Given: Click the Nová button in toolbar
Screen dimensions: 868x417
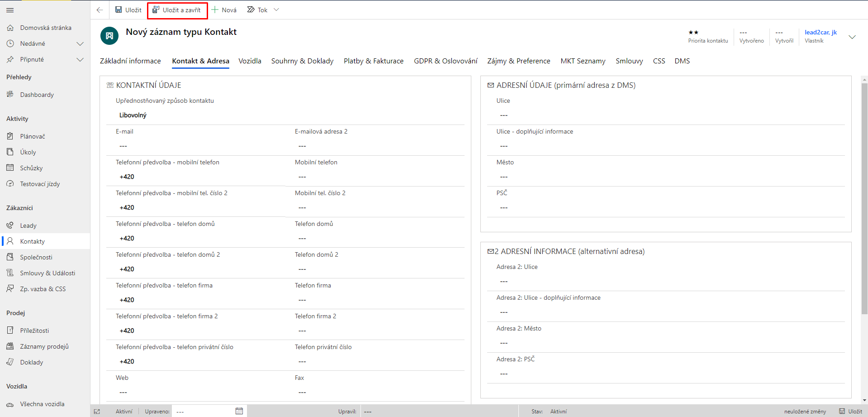Looking at the screenshot, I should click(224, 10).
